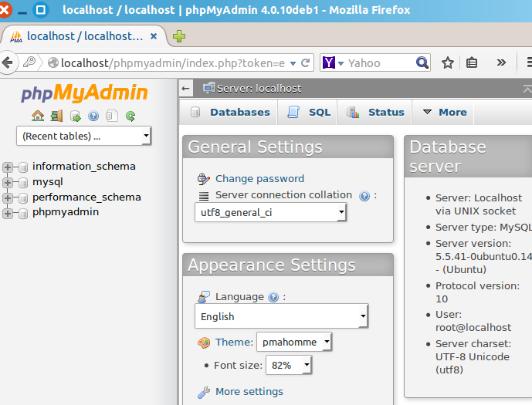The height and width of the screenshot is (405, 532).
Task: Expand the information_schema tree node
Action: [8, 167]
